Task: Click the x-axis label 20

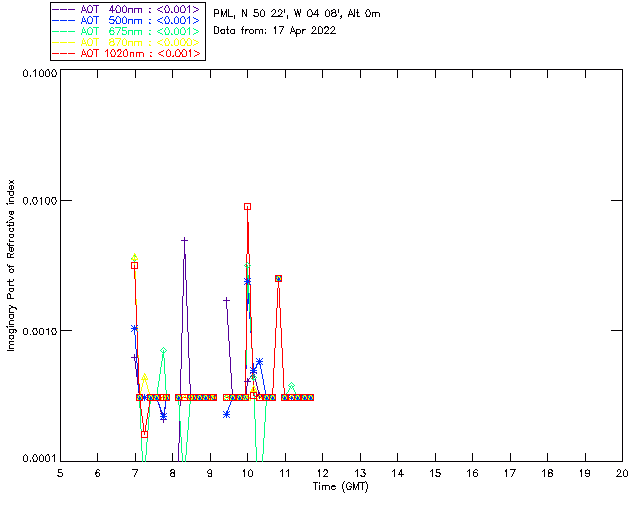Action: (x=622, y=473)
